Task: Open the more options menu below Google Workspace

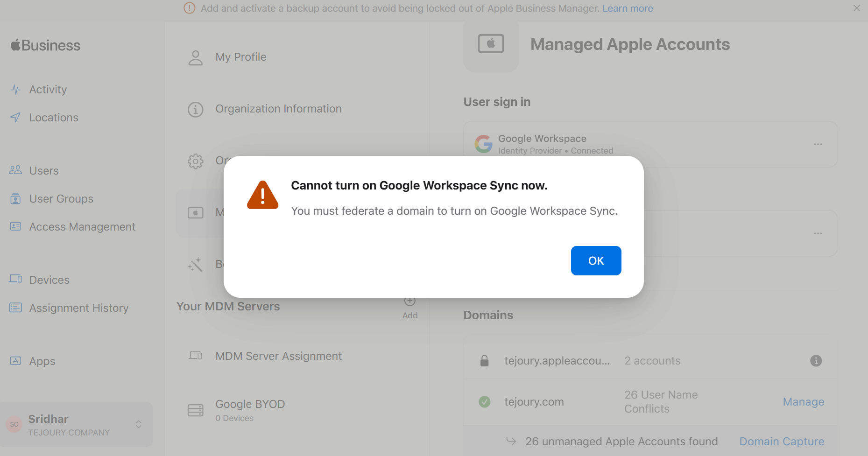Action: [x=818, y=233]
